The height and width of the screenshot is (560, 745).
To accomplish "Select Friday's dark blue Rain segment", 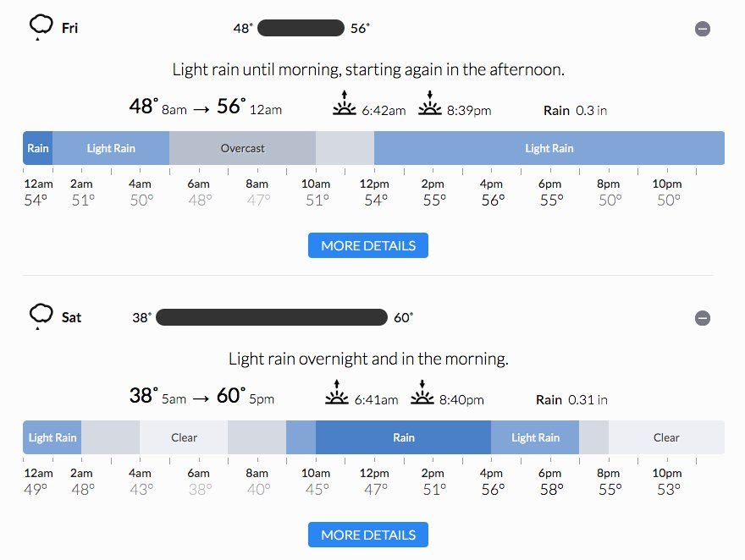I will (38, 148).
